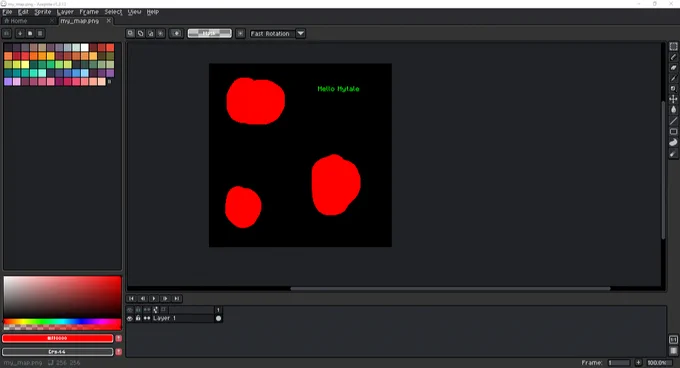This screenshot has height=368, width=680.
Task: Select the Pencil tool
Action: coord(673,57)
